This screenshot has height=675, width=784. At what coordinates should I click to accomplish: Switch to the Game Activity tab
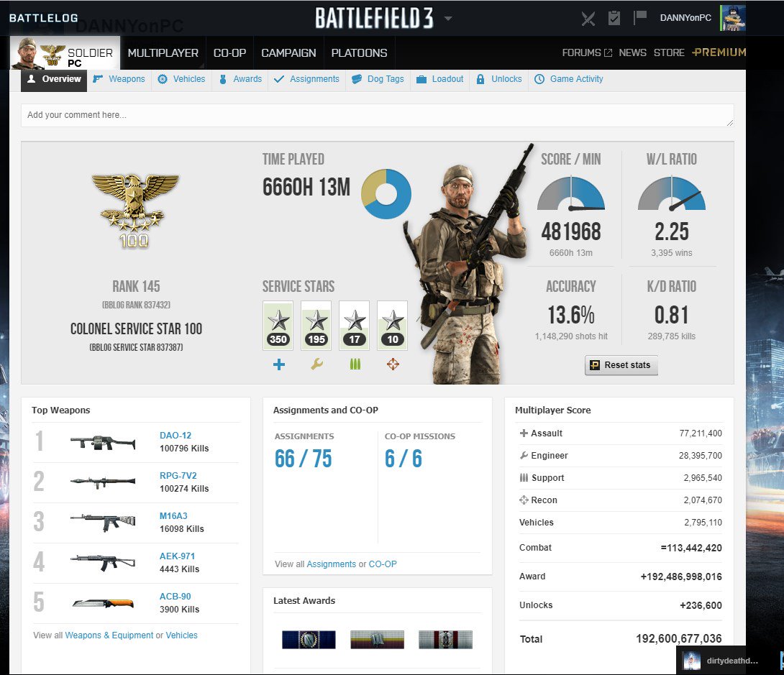pos(569,79)
